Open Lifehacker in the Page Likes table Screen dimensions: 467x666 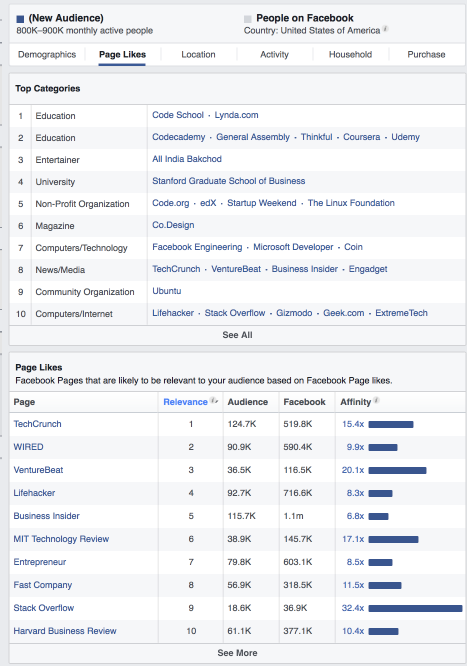tap(34, 493)
